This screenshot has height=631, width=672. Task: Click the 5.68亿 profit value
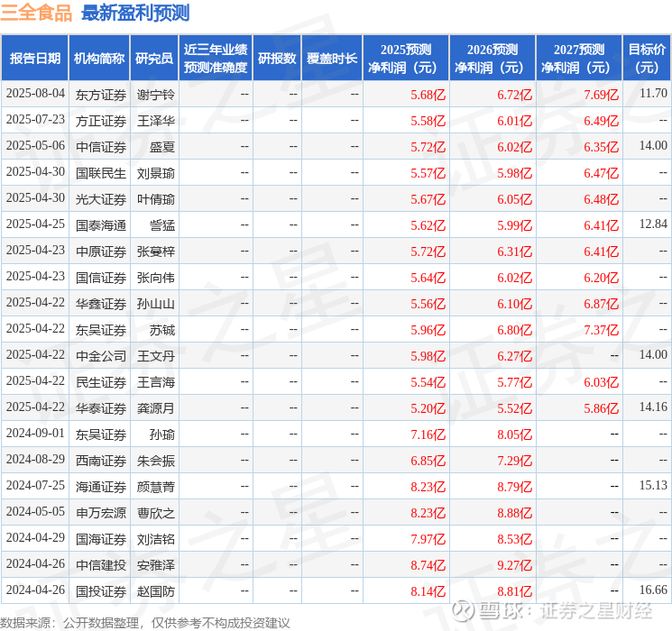pos(428,95)
